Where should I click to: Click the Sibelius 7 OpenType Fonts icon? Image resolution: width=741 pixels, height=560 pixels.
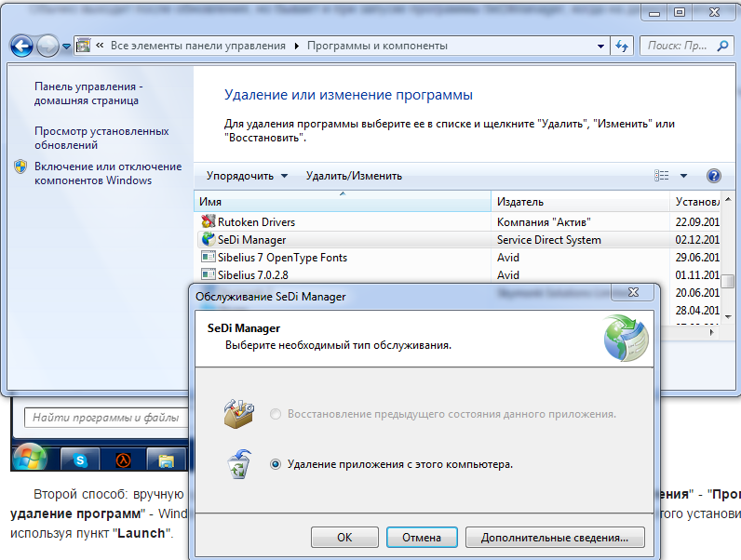click(x=208, y=257)
